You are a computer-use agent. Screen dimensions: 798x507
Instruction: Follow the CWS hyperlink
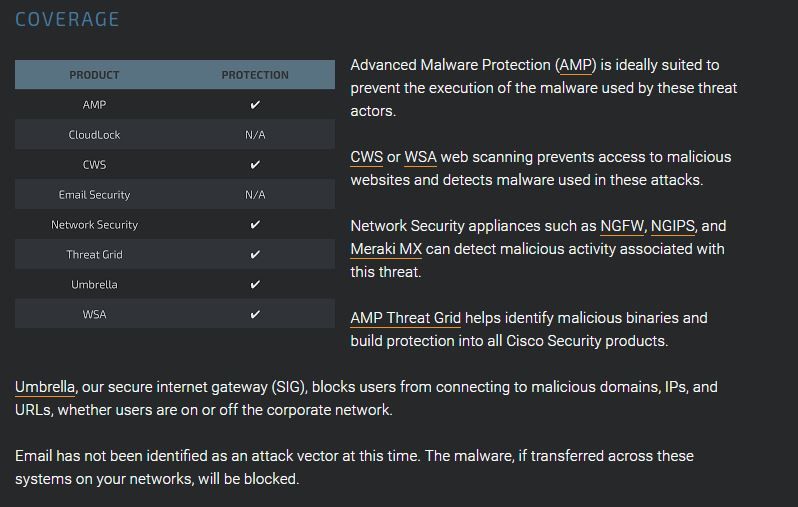pos(366,157)
